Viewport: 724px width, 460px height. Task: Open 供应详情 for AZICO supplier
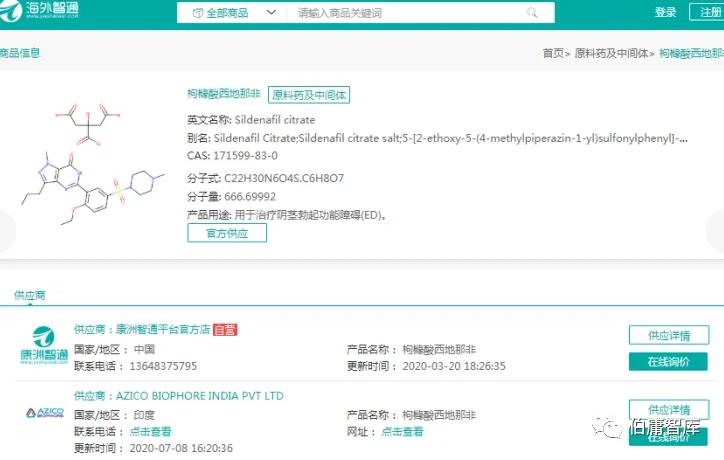(669, 409)
